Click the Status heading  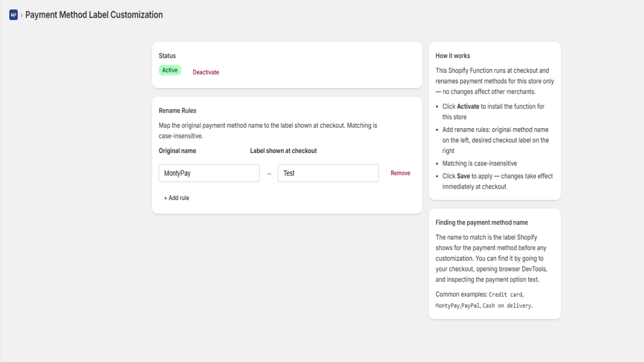pyautogui.click(x=167, y=56)
